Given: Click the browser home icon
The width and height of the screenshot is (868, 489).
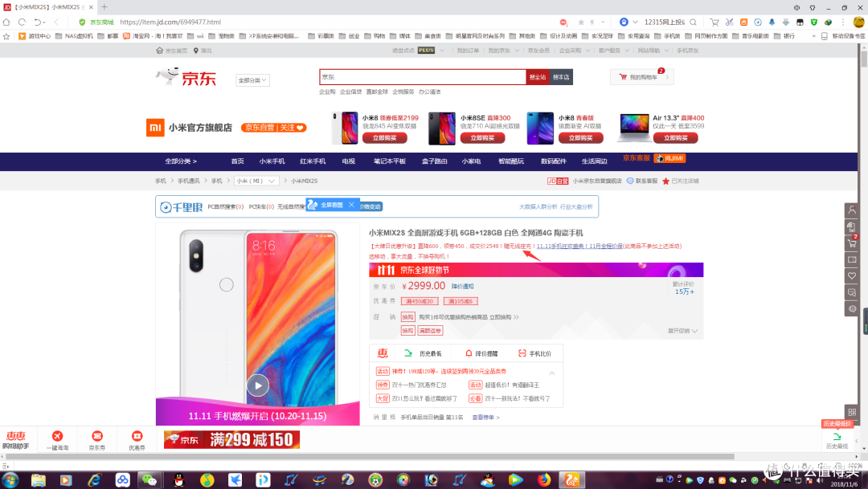Looking at the screenshot, I should 6,22.
